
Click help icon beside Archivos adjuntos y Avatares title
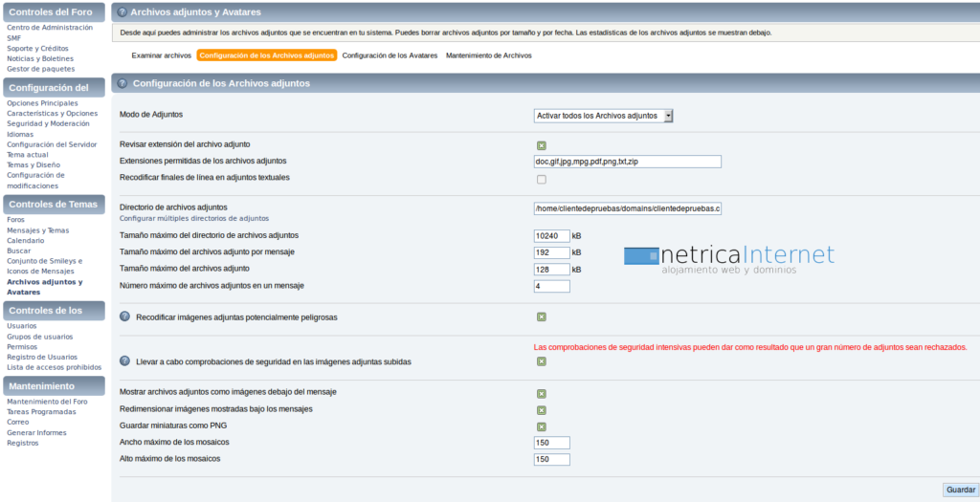point(122,12)
